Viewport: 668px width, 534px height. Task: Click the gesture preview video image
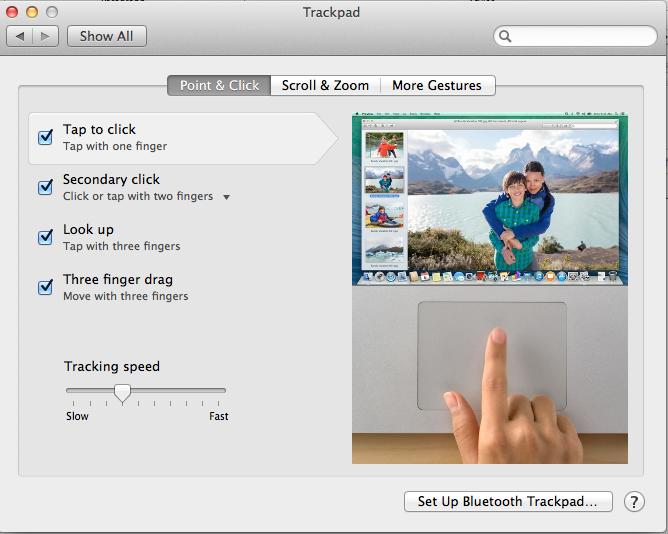[x=489, y=288]
